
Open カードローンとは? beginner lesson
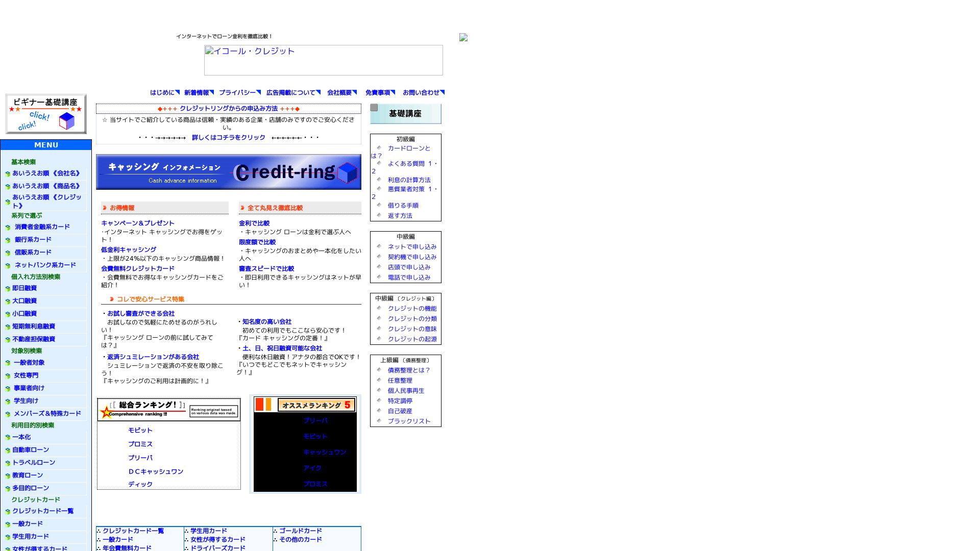click(408, 148)
